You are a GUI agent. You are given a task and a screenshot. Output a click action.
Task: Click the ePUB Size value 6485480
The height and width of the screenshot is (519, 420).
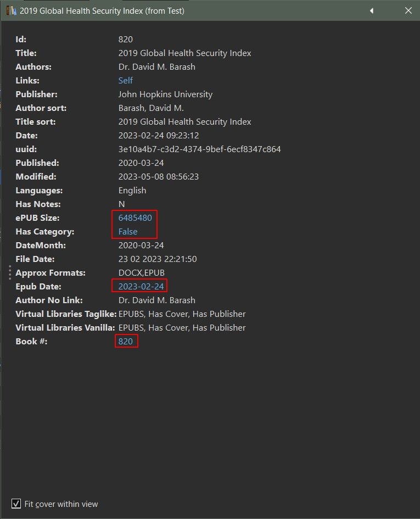click(135, 218)
